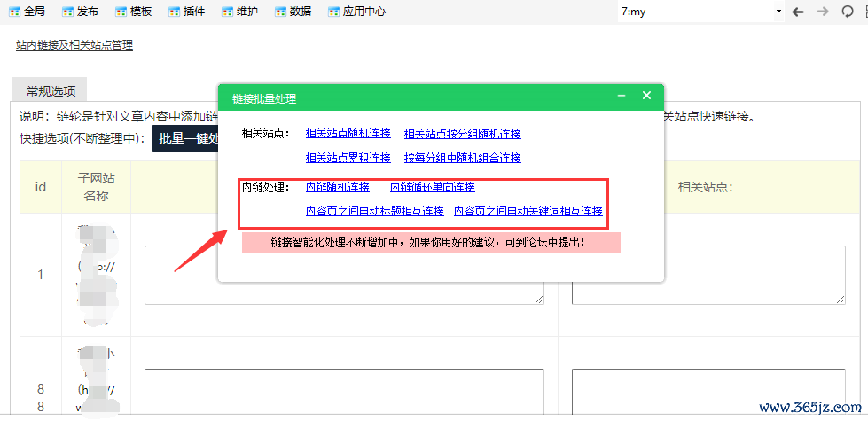Image resolution: width=868 pixels, height=421 pixels.
Task: Click 相关站点按分组随机连接 link
Action: pos(462,134)
